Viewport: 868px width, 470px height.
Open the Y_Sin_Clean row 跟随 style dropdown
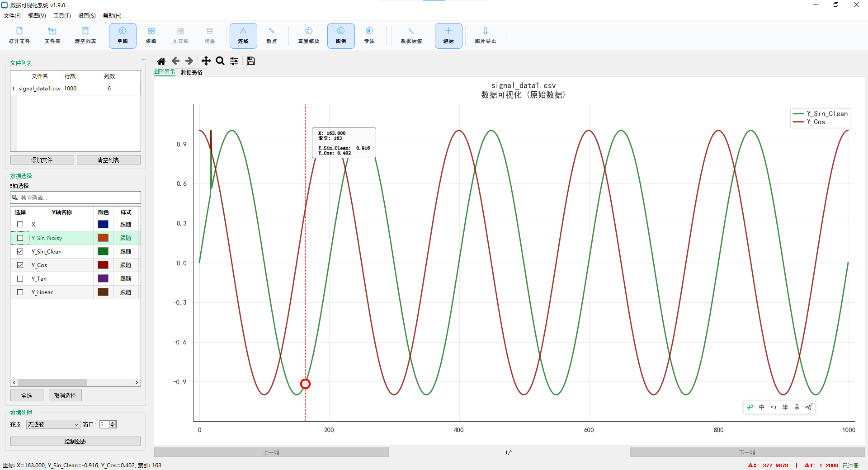[126, 252]
